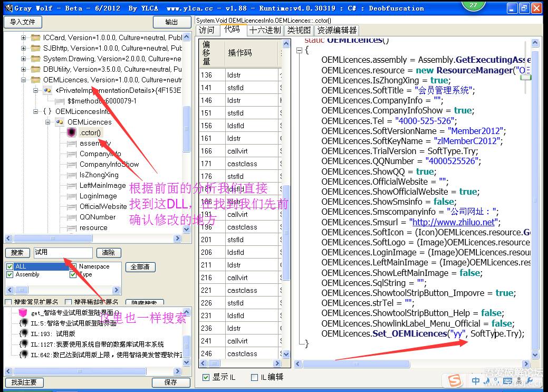548x392 pixels.
Task: Click the .cctor() method icon in tree
Action: 71,132
